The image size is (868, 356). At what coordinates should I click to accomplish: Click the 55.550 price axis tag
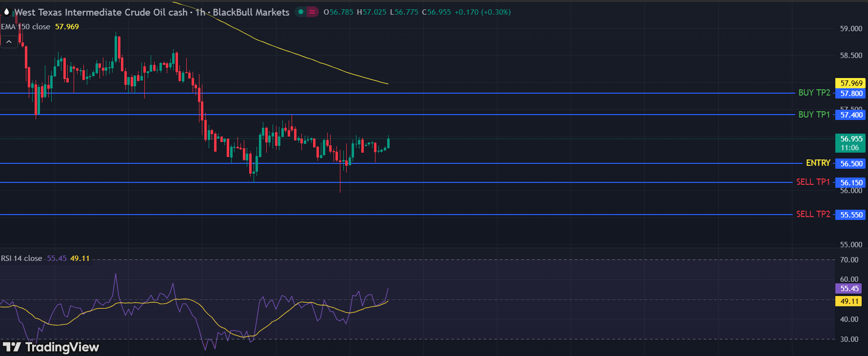851,215
